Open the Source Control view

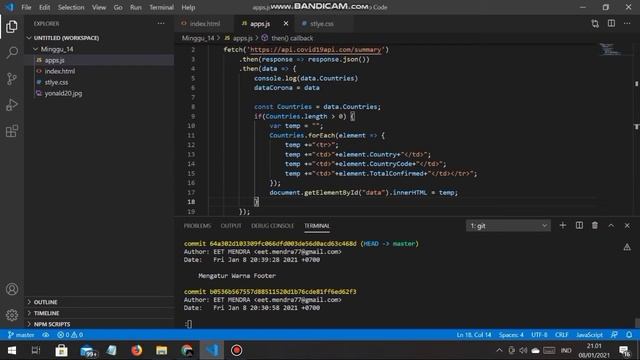click(x=12, y=79)
